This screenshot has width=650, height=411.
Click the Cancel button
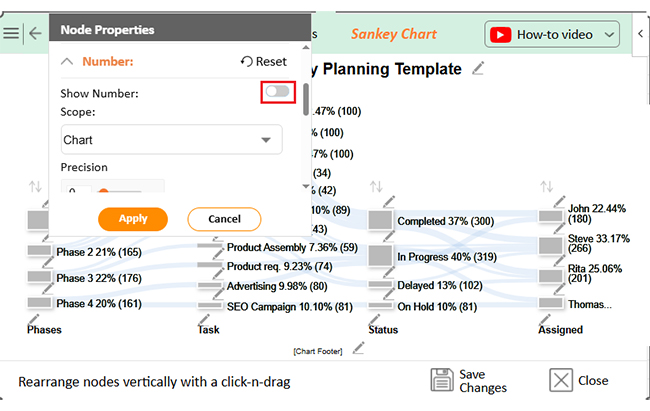point(224,219)
